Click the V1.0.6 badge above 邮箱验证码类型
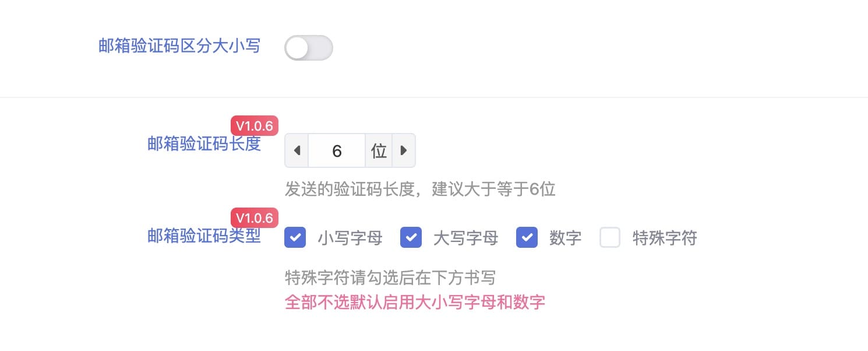868x351 pixels. (x=255, y=218)
